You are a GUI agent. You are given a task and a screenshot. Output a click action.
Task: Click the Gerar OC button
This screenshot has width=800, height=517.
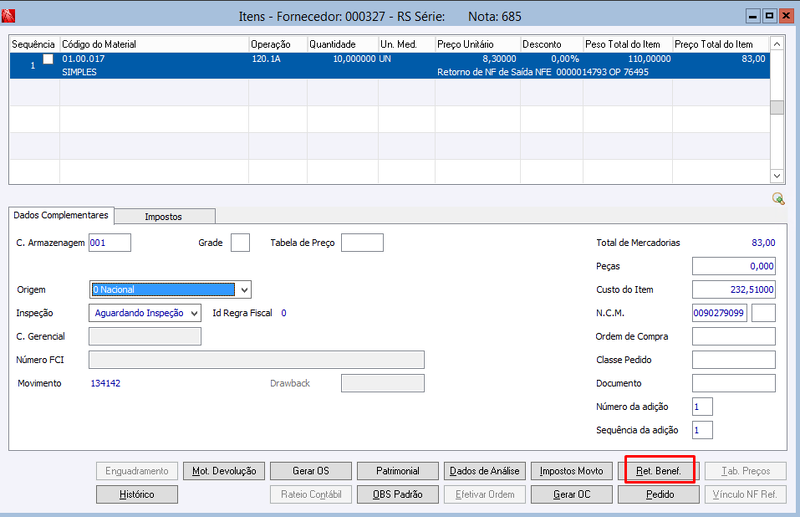click(571, 495)
